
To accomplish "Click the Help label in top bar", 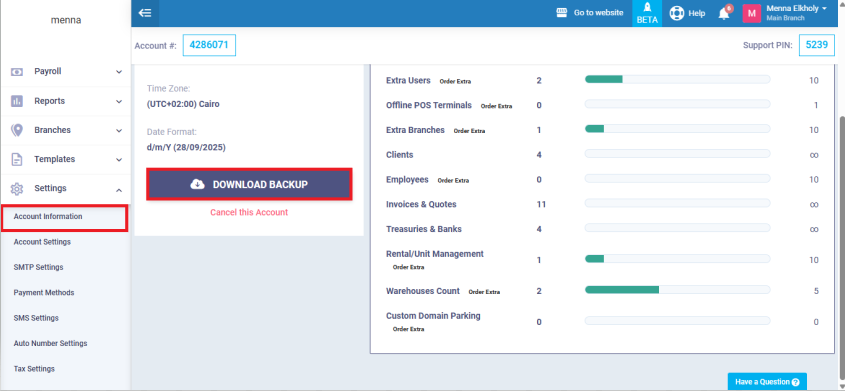I will click(697, 13).
